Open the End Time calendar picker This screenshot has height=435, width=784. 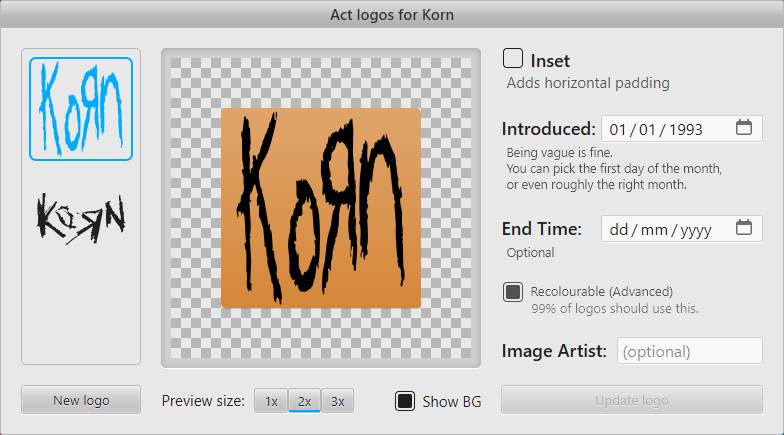[x=743, y=228]
